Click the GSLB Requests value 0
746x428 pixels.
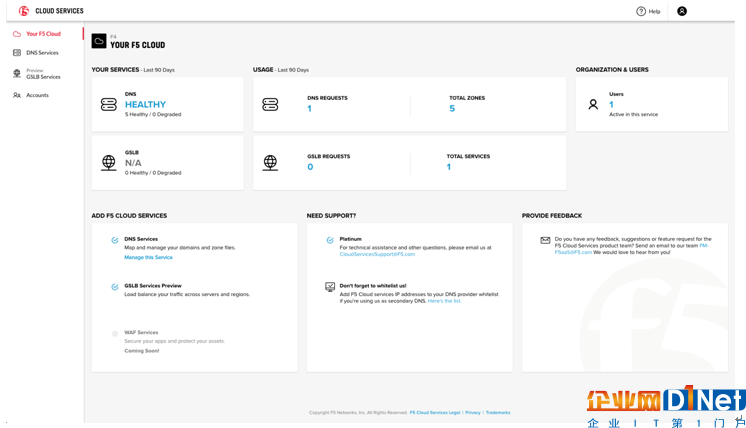pyautogui.click(x=310, y=167)
